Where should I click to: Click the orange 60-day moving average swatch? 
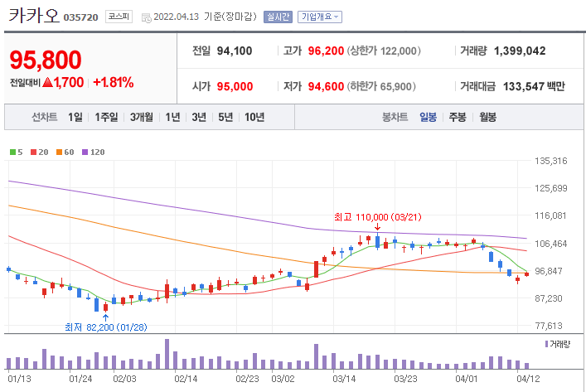(59, 152)
